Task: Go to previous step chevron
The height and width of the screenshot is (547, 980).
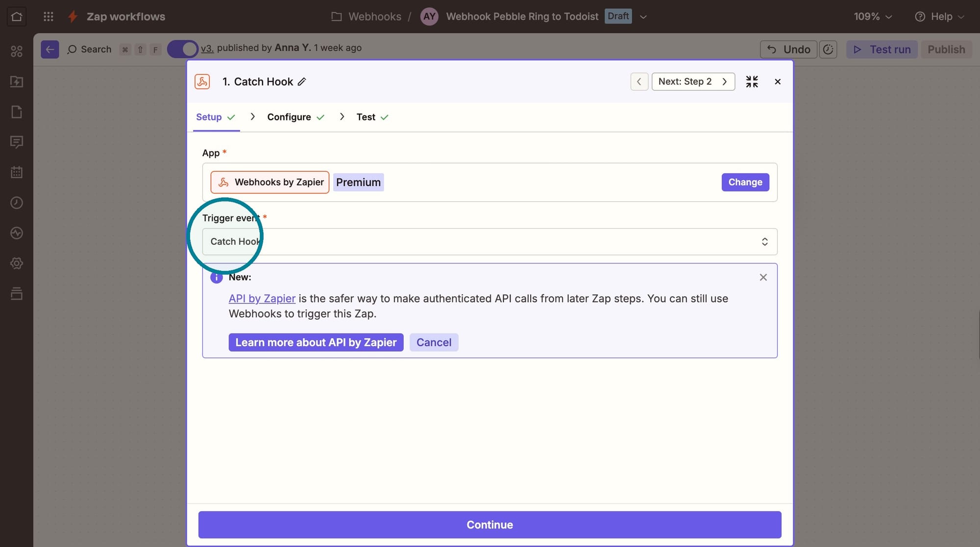Action: (x=639, y=82)
